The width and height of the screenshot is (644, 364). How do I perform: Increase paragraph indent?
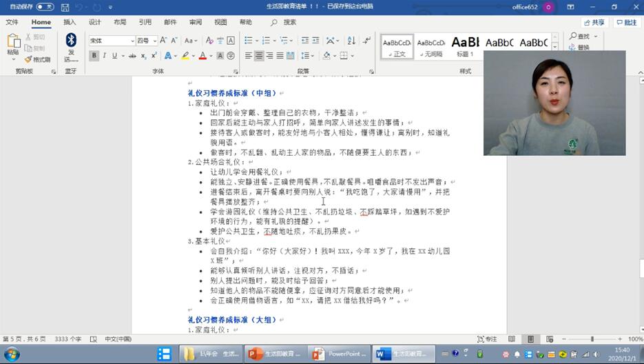[x=315, y=40]
